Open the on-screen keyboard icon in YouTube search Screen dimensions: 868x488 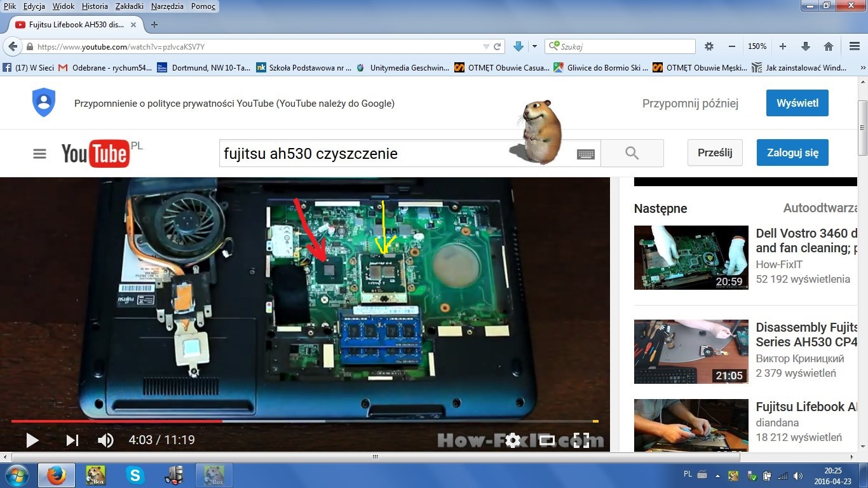[586, 154]
